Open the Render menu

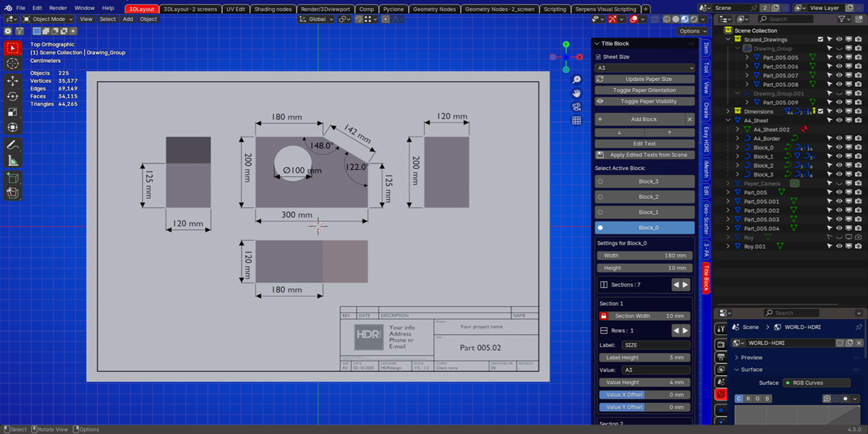pos(58,8)
